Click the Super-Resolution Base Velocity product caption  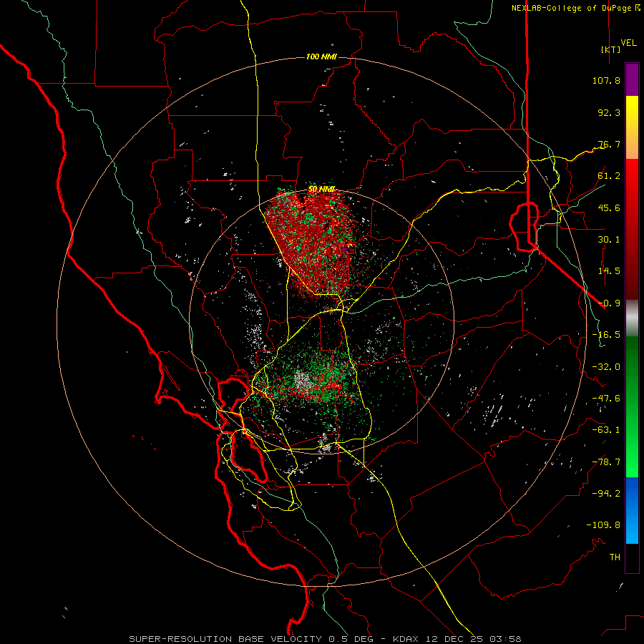pyautogui.click(x=325, y=639)
